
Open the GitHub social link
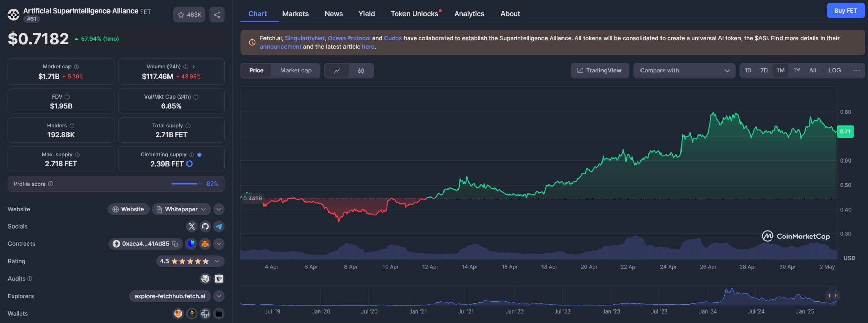205,227
